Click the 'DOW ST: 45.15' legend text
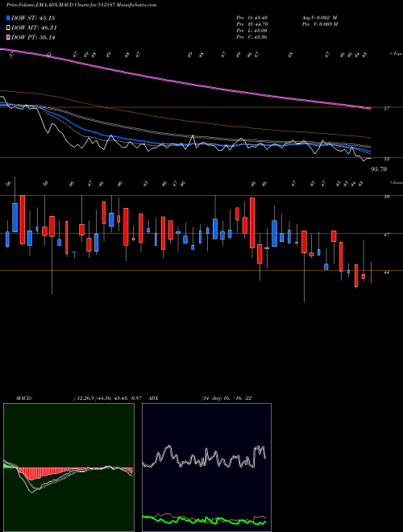403x532 pixels. click(x=33, y=18)
